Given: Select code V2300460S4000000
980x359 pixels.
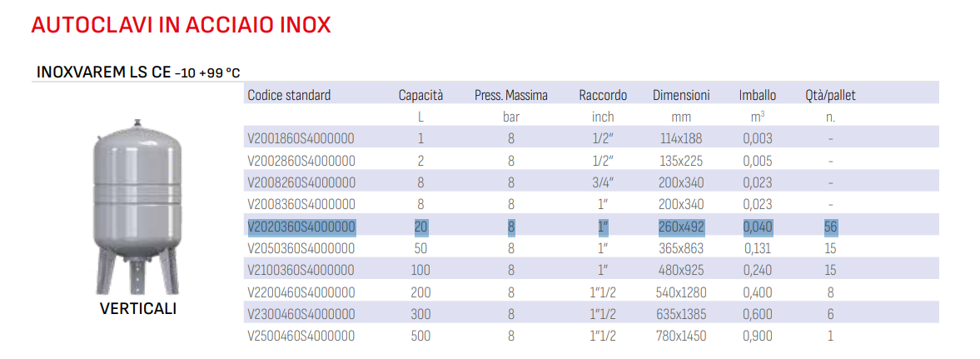Looking at the screenshot, I should point(301,314).
